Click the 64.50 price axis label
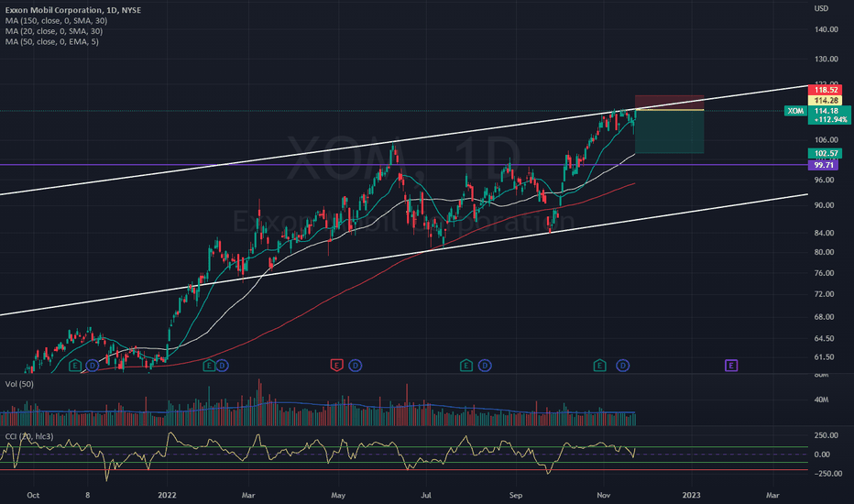The height and width of the screenshot is (504, 854). click(x=824, y=338)
